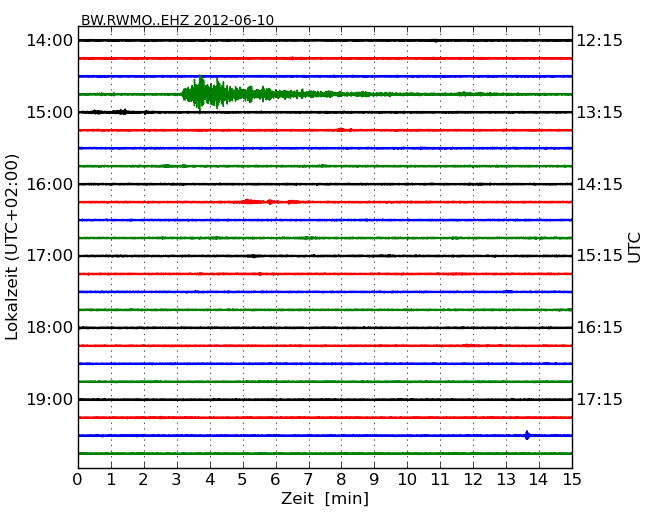
Task: Click the 3 minute tick label
Action: (176, 480)
